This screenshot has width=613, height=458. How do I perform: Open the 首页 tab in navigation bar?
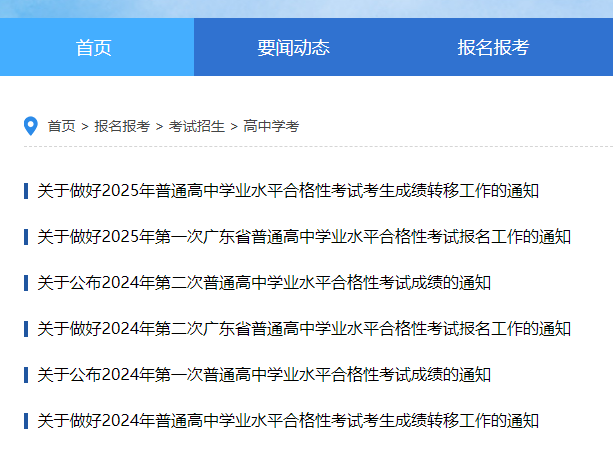94,47
